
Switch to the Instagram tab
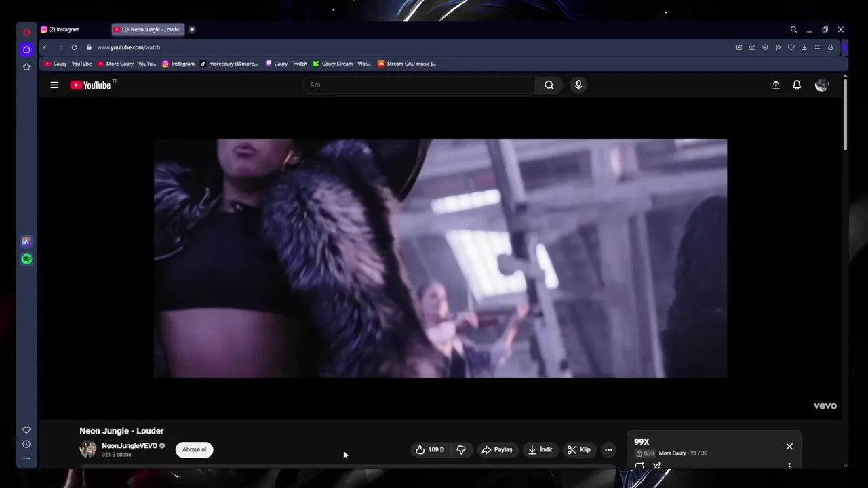click(x=73, y=30)
